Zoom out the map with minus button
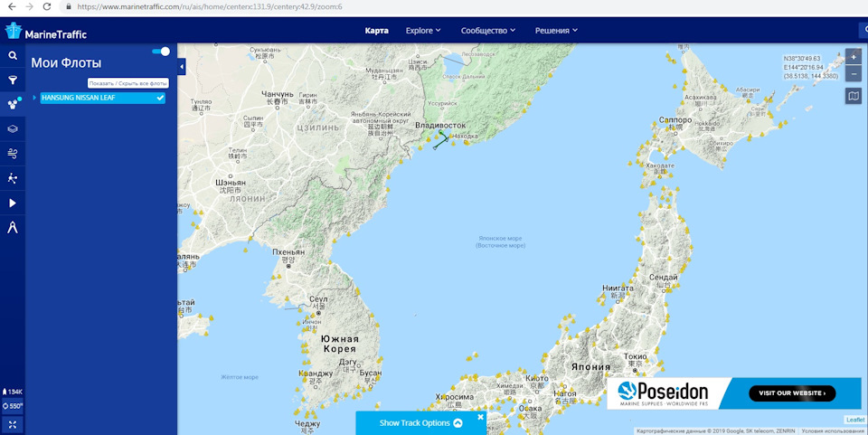Viewport: 868px width, 435px height. pos(853,74)
